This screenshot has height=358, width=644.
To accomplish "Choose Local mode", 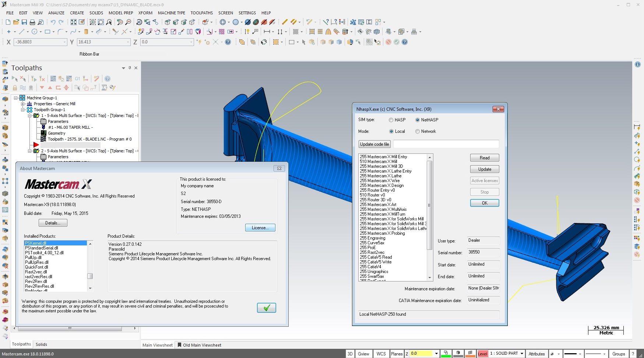I will click(391, 131).
